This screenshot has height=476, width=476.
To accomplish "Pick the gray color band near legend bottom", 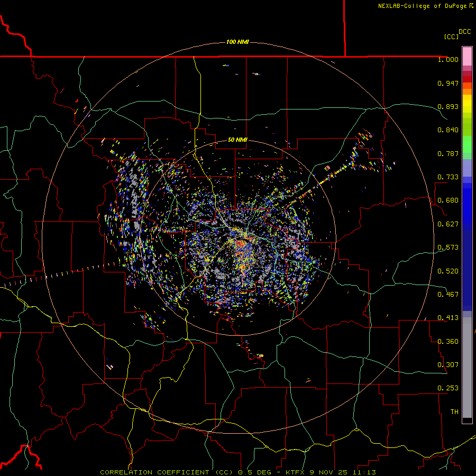I will [x=467, y=368].
